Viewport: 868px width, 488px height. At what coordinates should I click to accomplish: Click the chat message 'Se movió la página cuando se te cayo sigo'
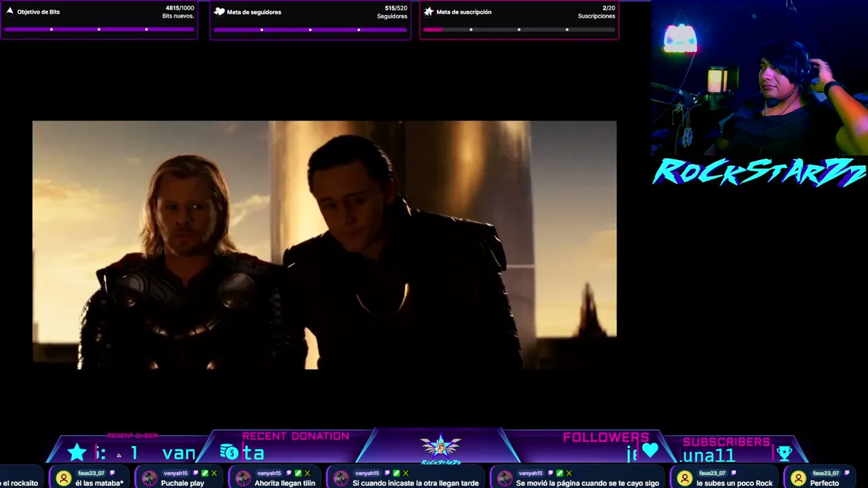[x=587, y=483]
